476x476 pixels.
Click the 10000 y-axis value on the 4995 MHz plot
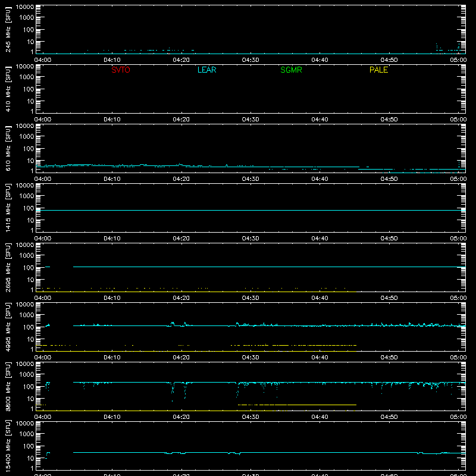point(25,305)
